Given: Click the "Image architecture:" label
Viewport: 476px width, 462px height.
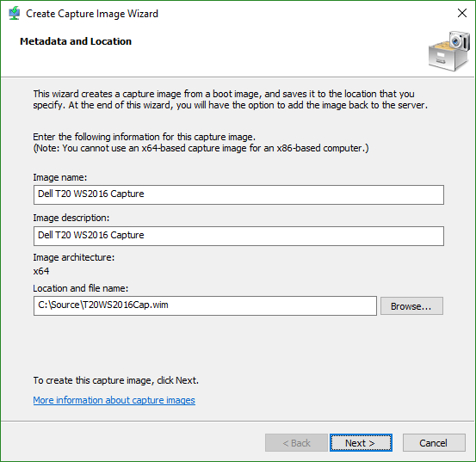Looking at the screenshot, I should (x=74, y=257).
